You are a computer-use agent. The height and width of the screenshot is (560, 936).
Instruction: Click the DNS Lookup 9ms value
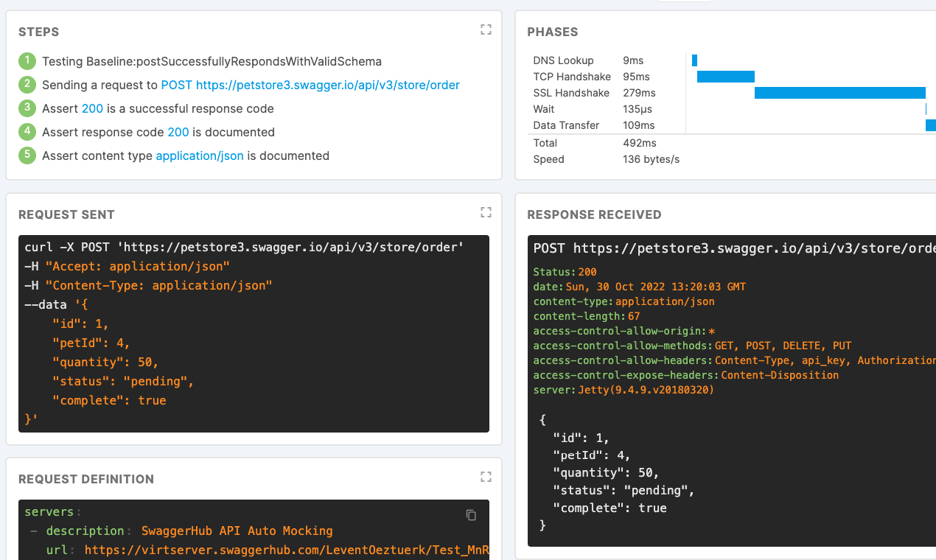click(632, 60)
